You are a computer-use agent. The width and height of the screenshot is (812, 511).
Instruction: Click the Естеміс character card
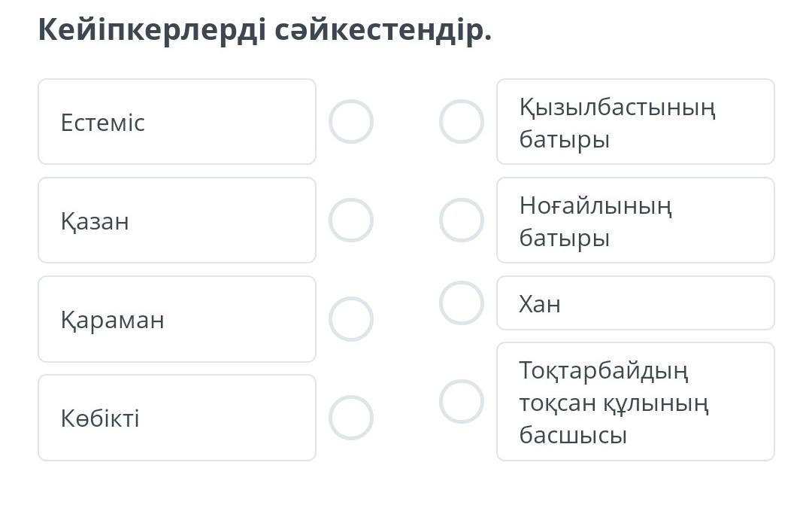(x=177, y=122)
